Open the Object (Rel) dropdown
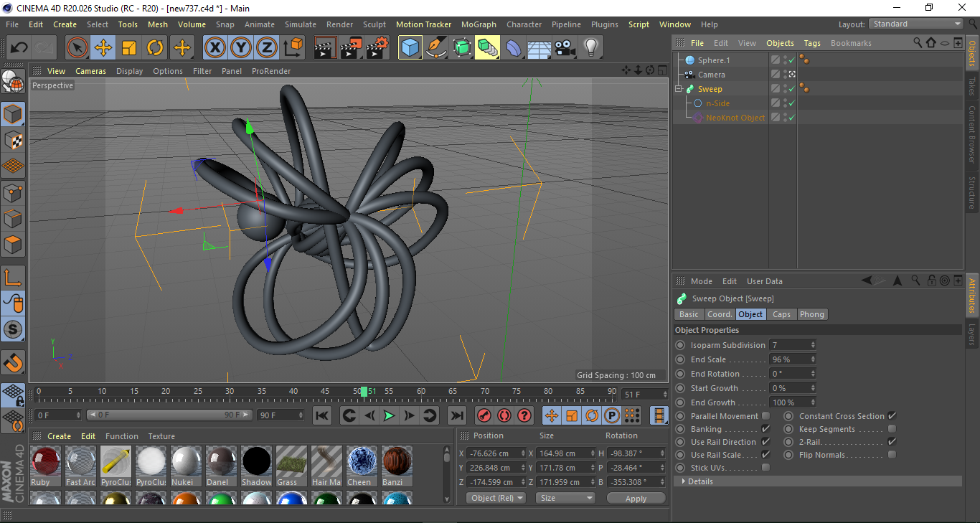 pyautogui.click(x=495, y=498)
